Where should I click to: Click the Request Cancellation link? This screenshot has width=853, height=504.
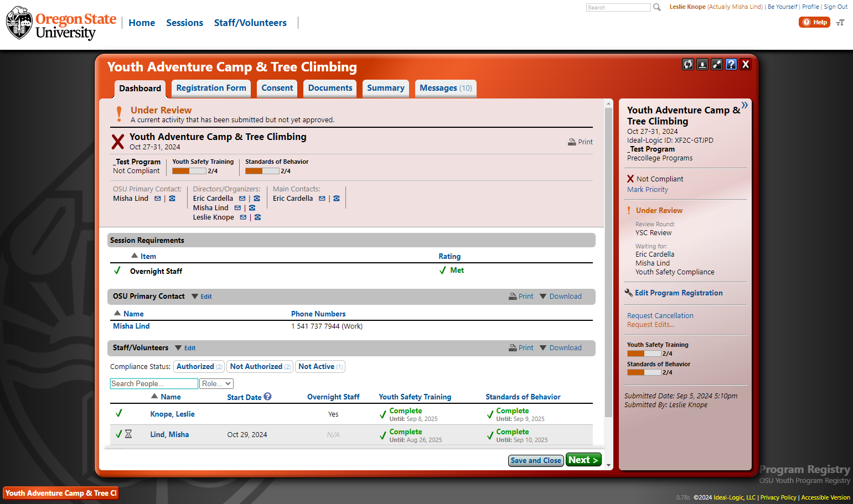[660, 316]
